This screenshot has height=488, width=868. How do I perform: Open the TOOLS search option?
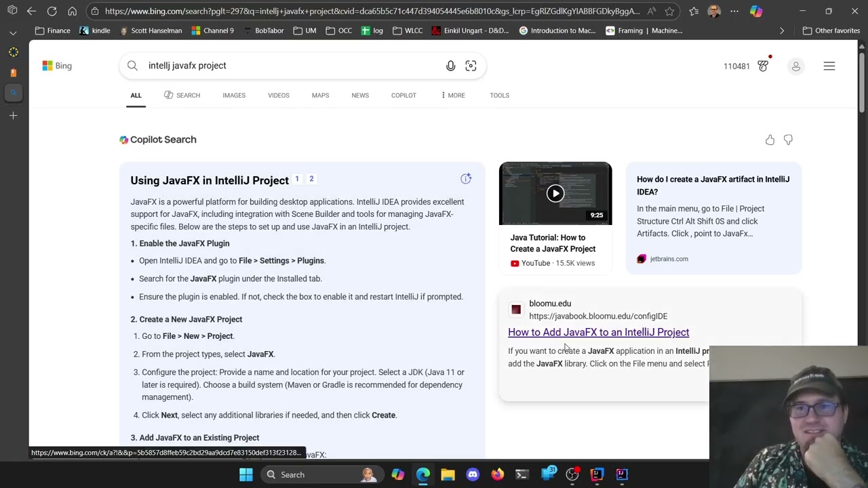(x=500, y=96)
